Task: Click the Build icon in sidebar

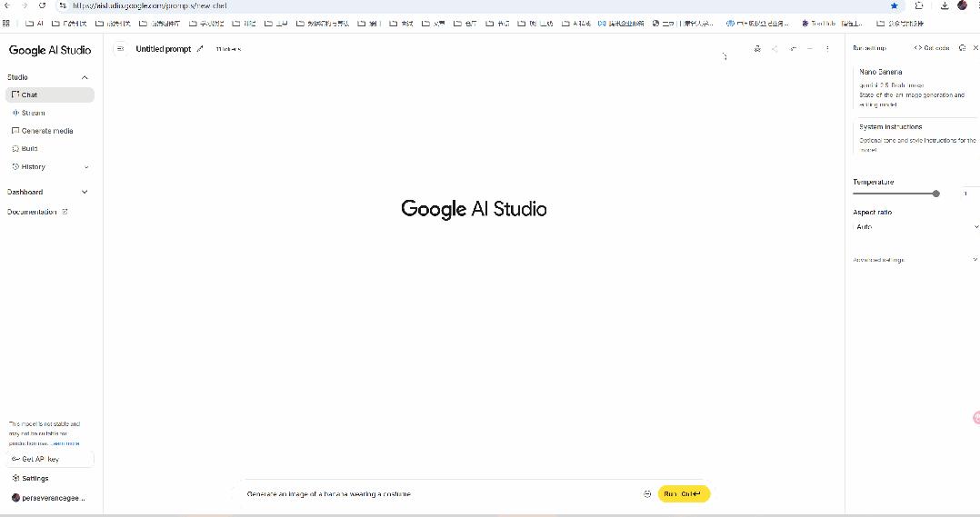Action: click(x=15, y=149)
